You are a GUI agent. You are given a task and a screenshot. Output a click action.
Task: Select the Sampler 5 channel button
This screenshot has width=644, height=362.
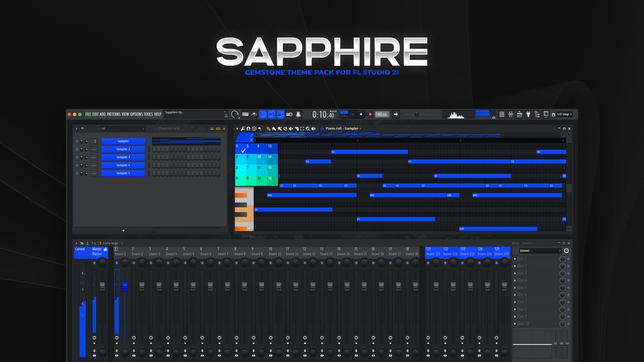point(123,173)
